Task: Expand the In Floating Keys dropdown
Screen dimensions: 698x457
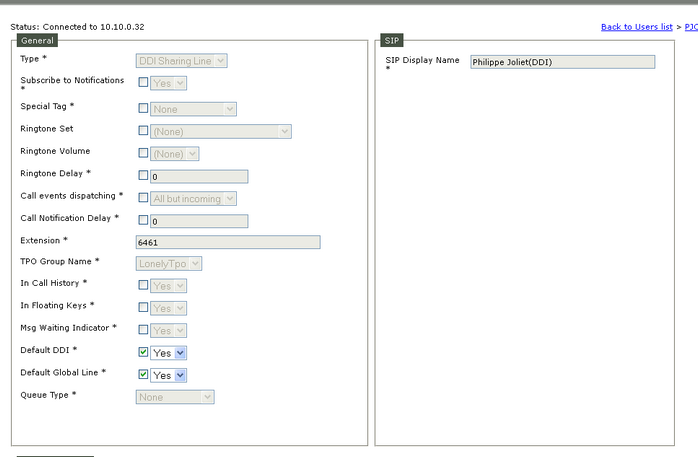Action: (x=168, y=308)
